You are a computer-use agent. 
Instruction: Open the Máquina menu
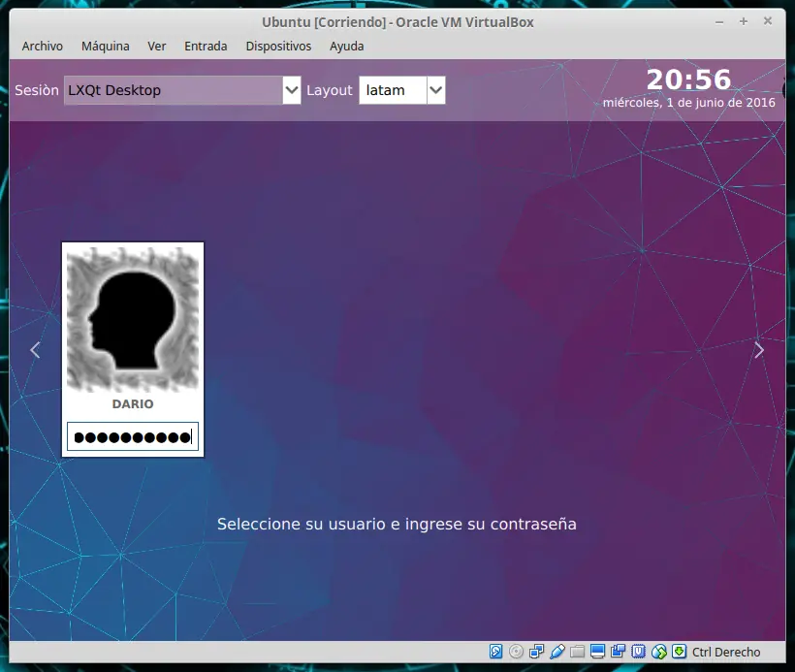(x=106, y=47)
